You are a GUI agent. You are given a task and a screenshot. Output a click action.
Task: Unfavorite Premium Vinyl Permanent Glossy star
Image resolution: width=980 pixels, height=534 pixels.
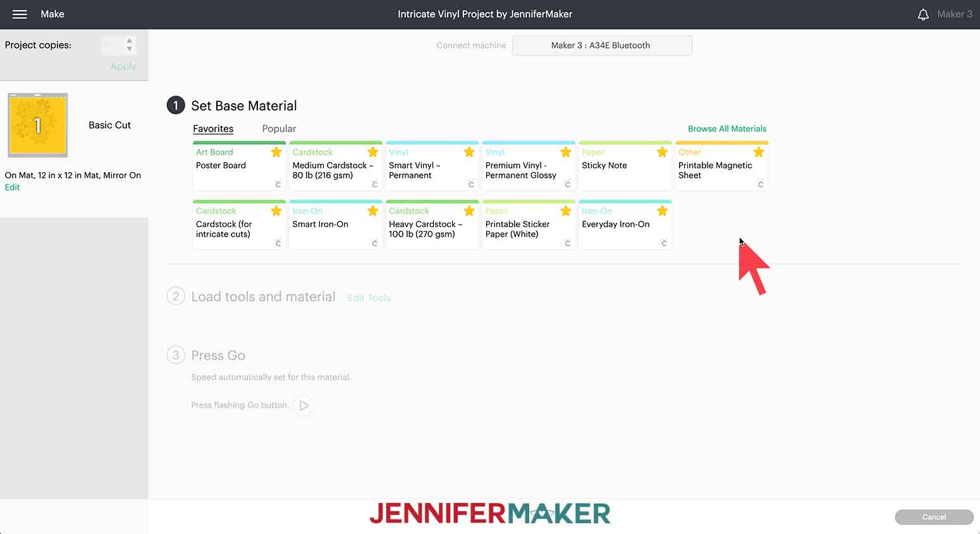click(566, 152)
